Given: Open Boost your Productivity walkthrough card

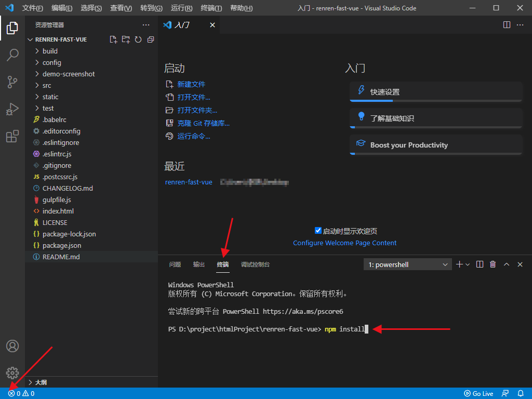Looking at the screenshot, I should (x=436, y=145).
